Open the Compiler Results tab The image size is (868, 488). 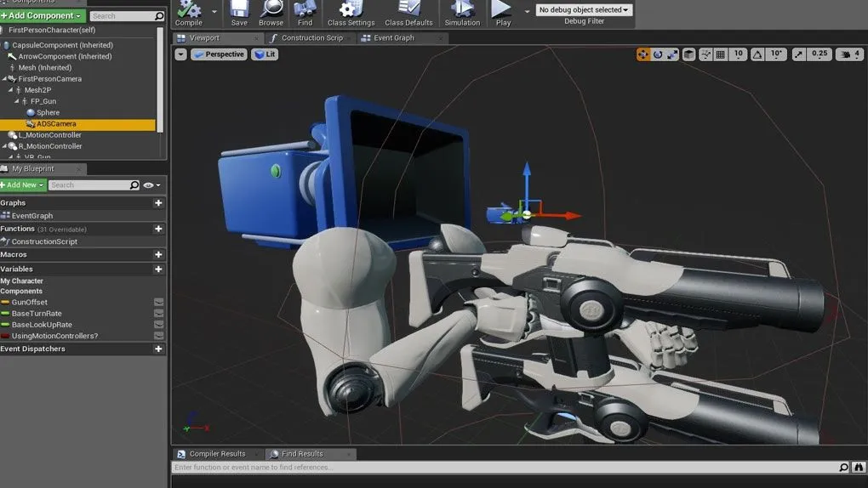pos(217,454)
